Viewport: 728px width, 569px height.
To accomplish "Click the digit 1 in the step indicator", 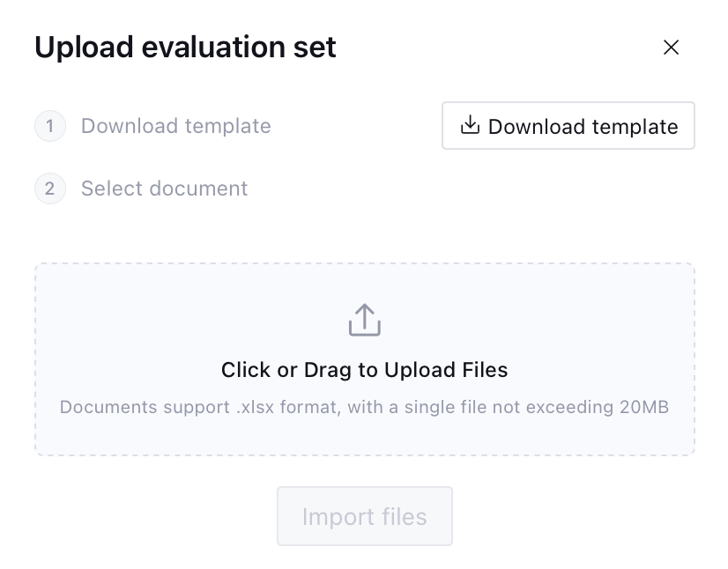I will 50,126.
